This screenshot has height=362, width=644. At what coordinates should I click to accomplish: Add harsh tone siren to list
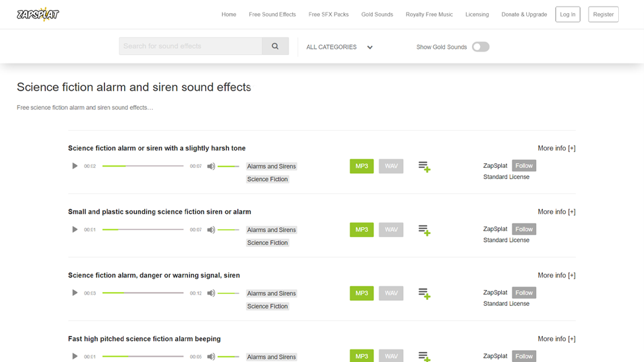tap(424, 166)
